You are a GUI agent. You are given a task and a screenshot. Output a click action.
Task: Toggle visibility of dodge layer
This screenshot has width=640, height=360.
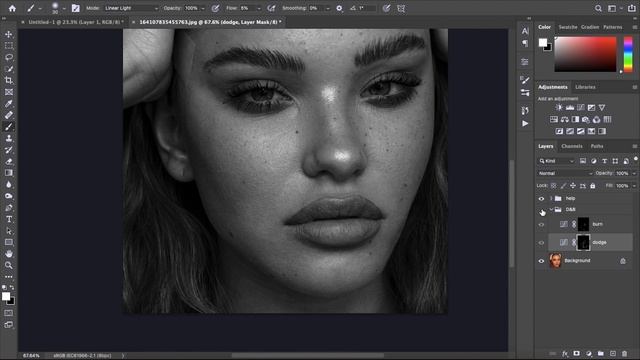(541, 242)
